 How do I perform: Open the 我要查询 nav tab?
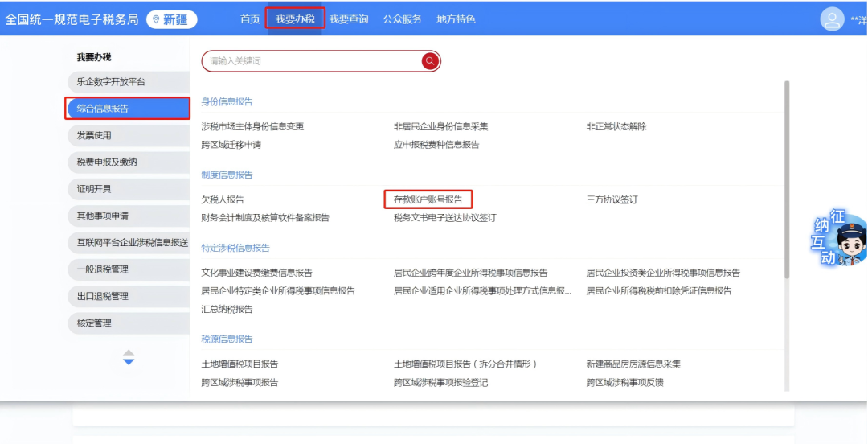click(x=349, y=19)
